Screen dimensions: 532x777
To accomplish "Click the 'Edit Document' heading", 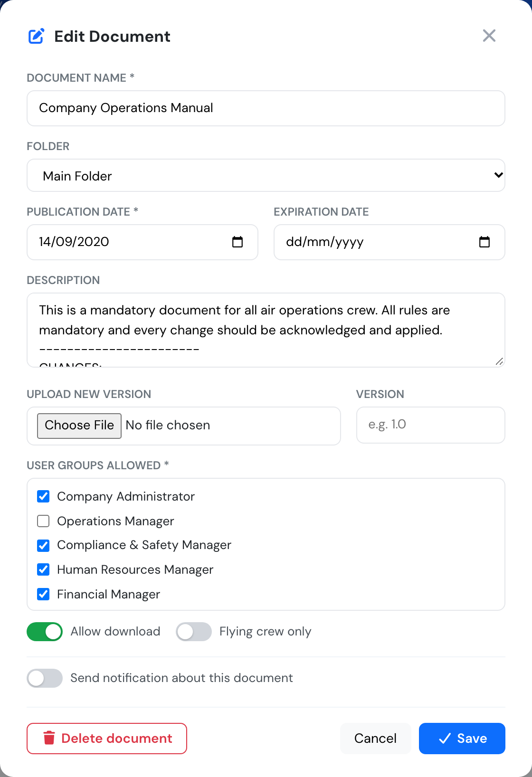I will click(x=113, y=37).
